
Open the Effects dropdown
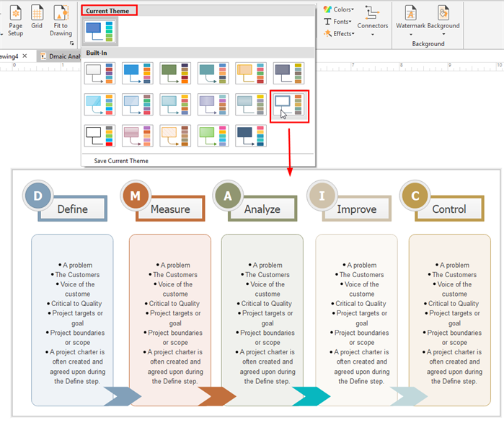(339, 33)
